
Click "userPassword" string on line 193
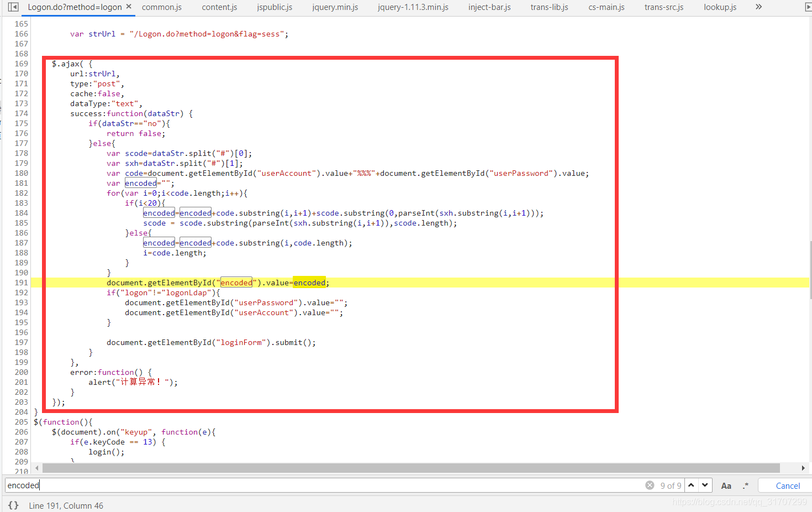266,302
